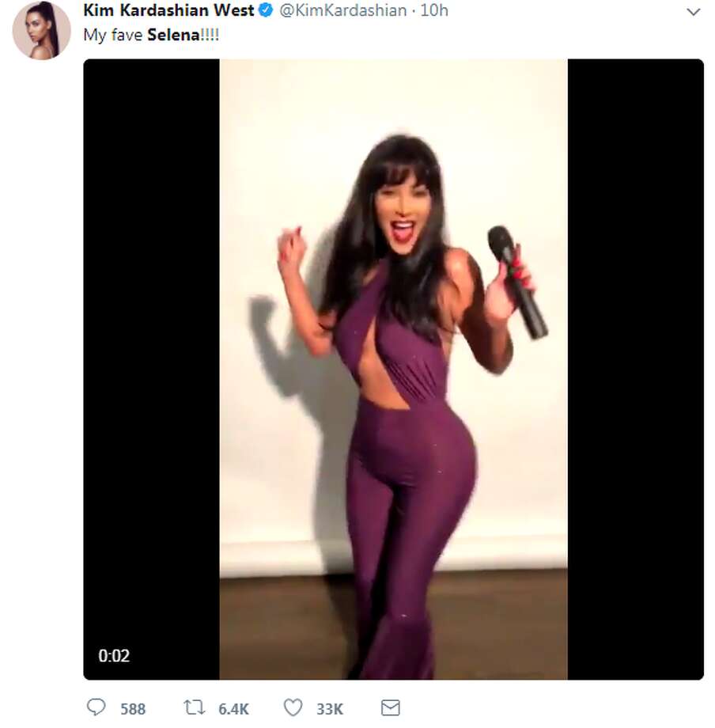Click the reply speech bubble icon
The height and width of the screenshot is (728, 715).
96,707
